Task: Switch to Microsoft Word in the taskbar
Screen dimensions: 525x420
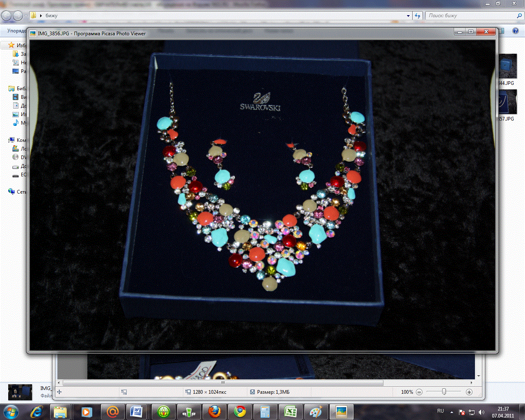Action: pos(136,411)
